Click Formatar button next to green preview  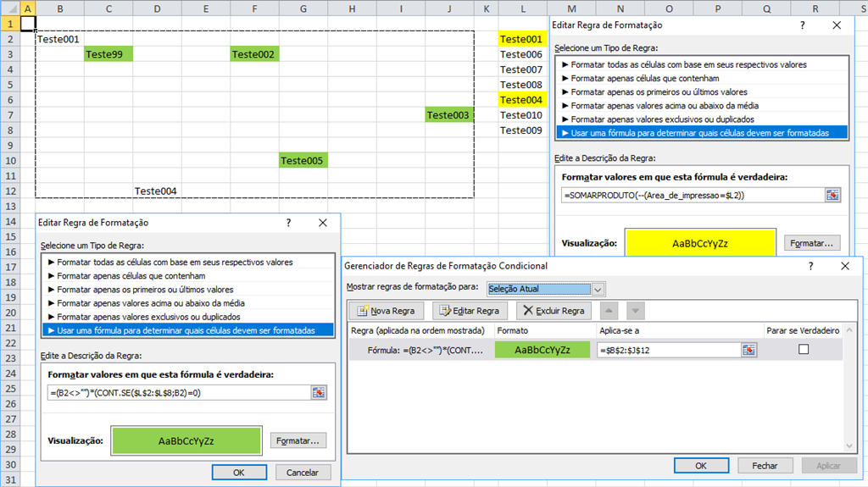click(298, 440)
